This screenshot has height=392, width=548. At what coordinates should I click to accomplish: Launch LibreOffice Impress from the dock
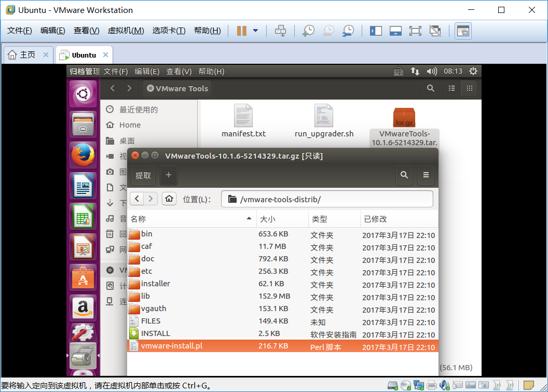[x=83, y=247]
